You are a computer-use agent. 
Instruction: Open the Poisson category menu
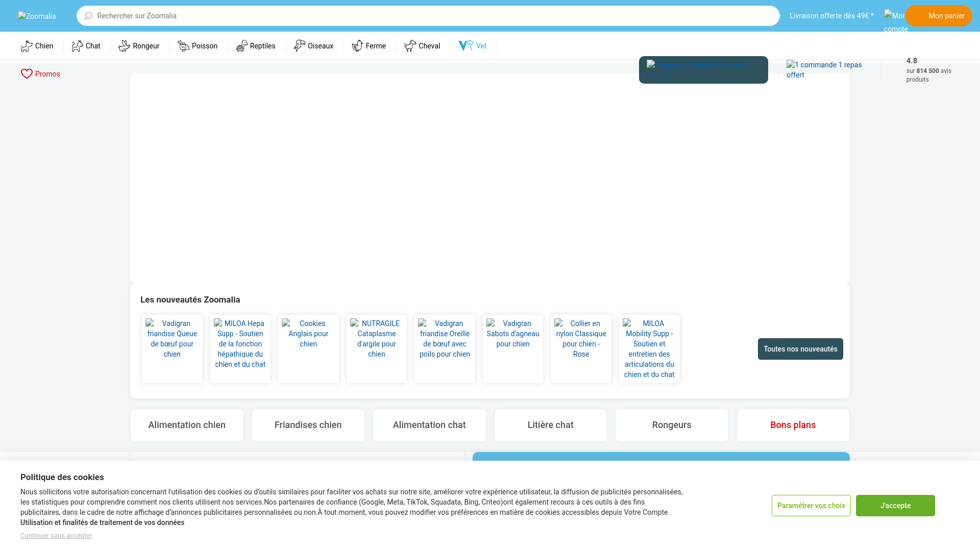click(x=198, y=46)
